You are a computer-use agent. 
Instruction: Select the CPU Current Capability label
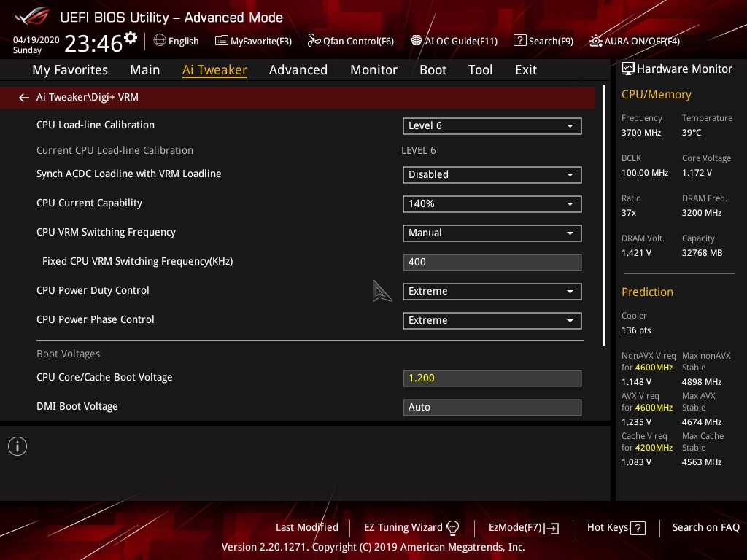[89, 203]
